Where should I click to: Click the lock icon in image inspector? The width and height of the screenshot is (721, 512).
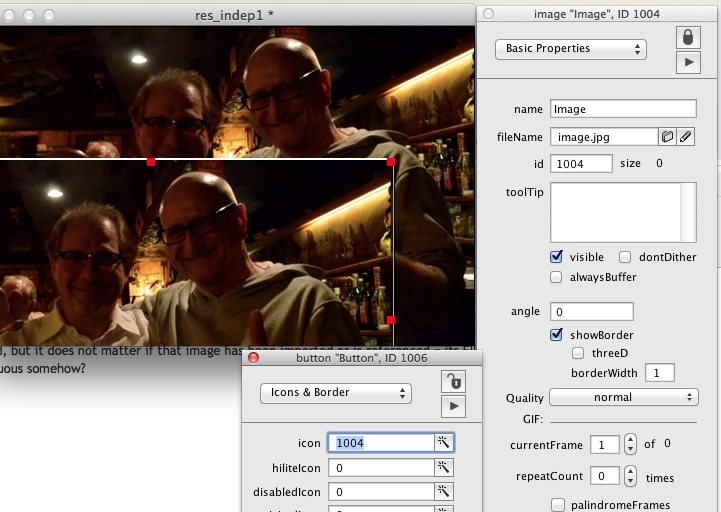pyautogui.click(x=688, y=37)
